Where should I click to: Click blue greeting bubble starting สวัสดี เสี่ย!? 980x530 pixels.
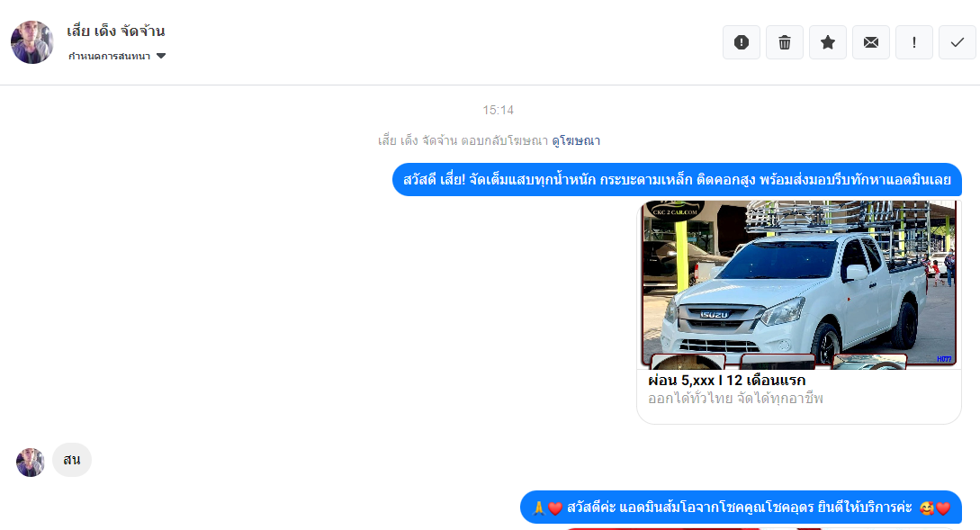(677, 180)
